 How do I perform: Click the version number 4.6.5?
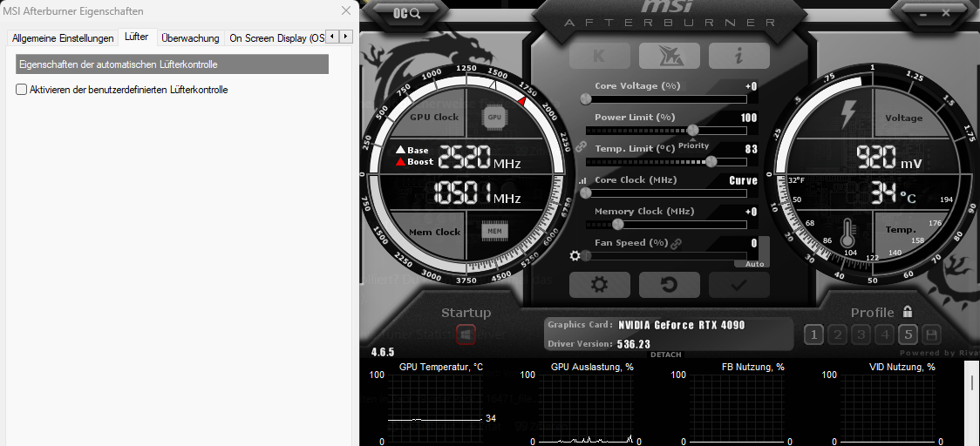pyautogui.click(x=383, y=352)
